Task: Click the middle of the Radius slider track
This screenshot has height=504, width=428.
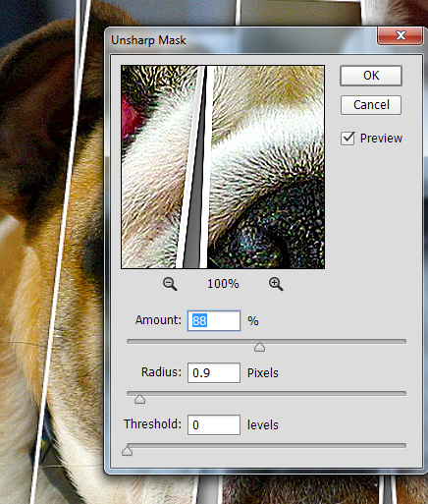Action: (x=267, y=393)
